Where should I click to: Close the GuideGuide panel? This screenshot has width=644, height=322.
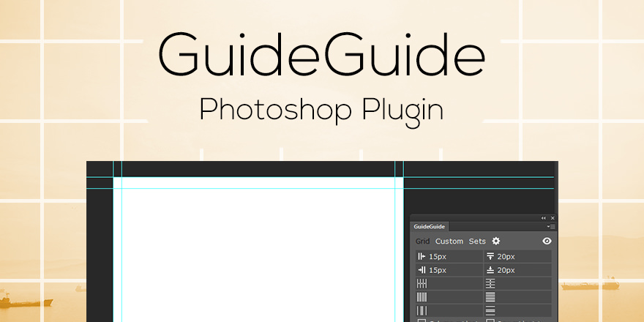point(553,218)
